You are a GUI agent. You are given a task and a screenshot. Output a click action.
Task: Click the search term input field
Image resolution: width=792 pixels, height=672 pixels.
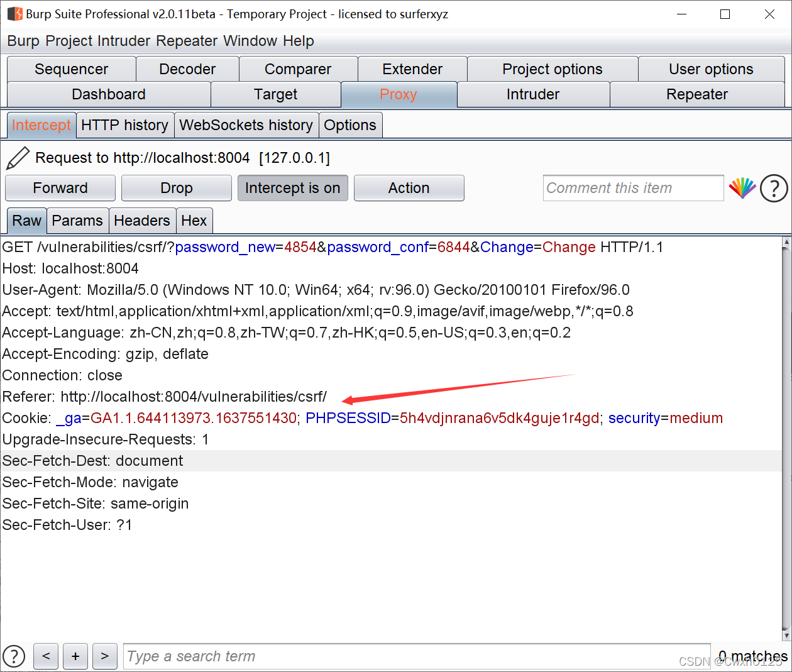tap(417, 656)
